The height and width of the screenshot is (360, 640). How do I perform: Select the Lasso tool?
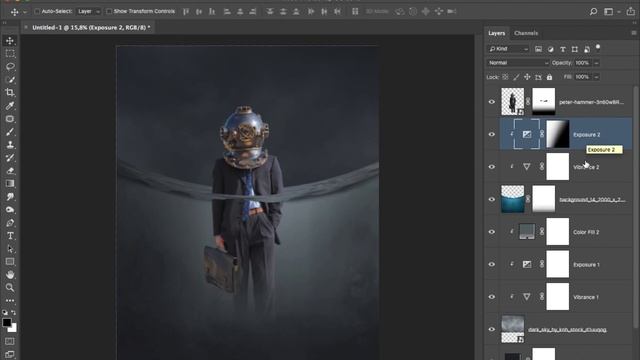[x=10, y=67]
